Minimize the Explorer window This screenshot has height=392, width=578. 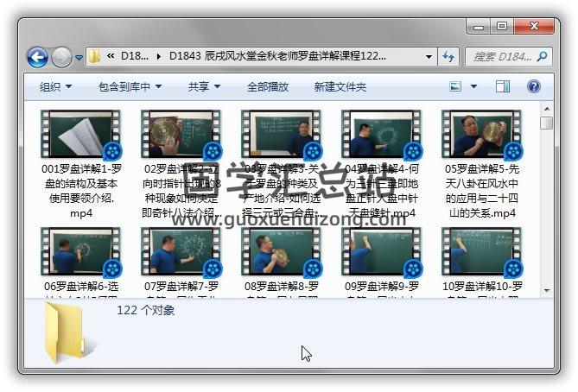[x=478, y=26]
